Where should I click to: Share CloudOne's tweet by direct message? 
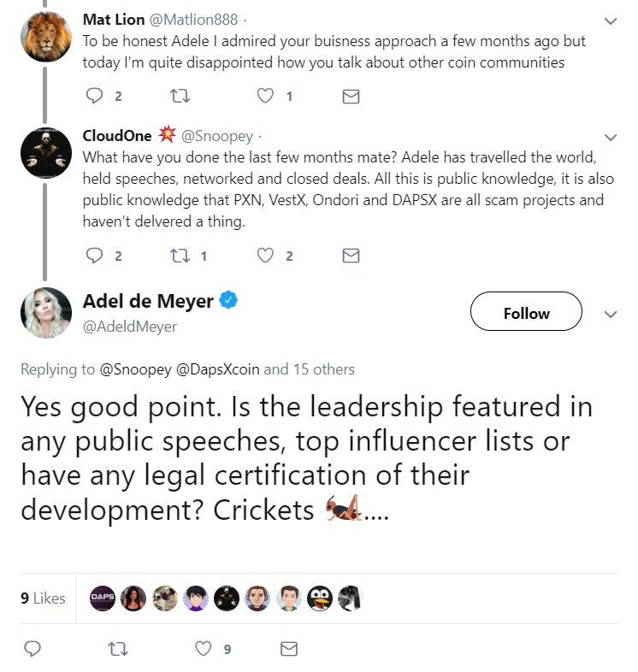pyautogui.click(x=351, y=255)
